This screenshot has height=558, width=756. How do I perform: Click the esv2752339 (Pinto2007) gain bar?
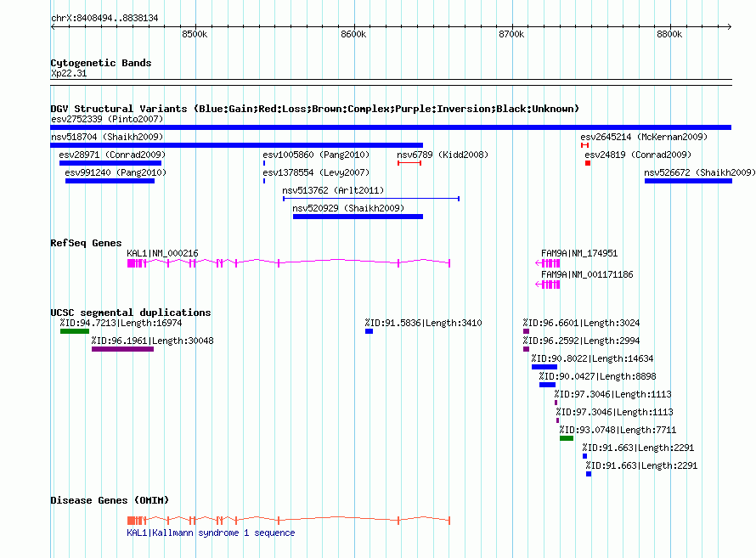coord(391,127)
